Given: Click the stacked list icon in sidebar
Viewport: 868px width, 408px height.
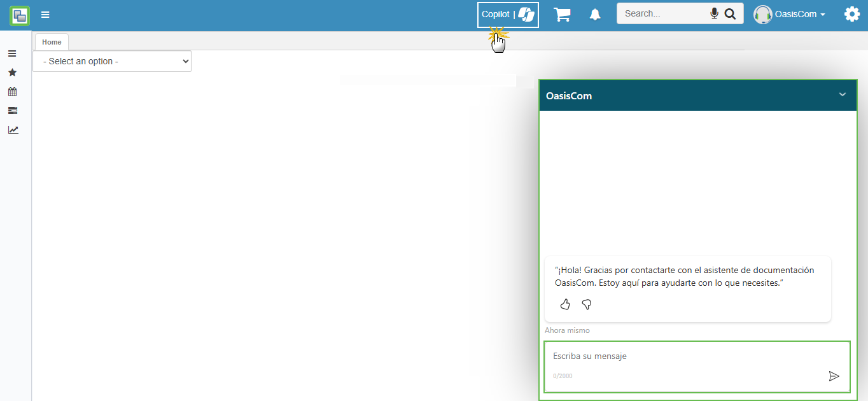Looking at the screenshot, I should [x=12, y=111].
